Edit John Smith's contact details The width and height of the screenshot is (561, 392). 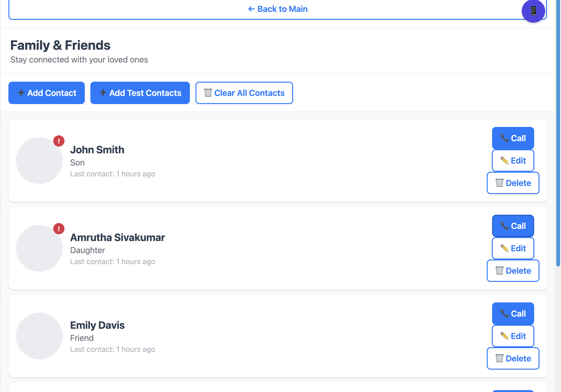point(513,161)
